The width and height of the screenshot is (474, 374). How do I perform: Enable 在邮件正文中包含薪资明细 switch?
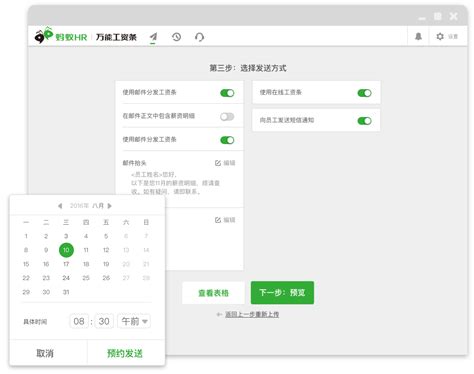pyautogui.click(x=227, y=117)
